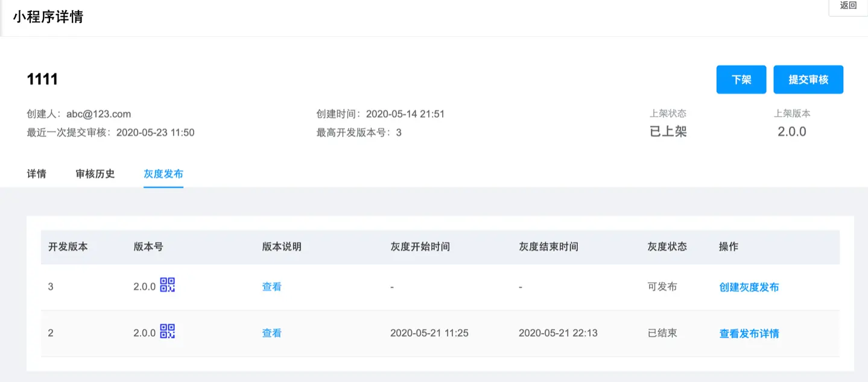Open 查看发布详情 for version 2
This screenshot has width=868, height=382.
click(749, 333)
